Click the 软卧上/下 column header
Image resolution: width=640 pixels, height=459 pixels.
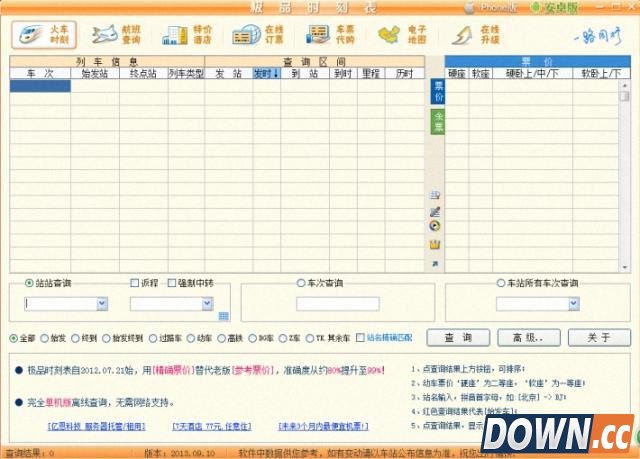point(601,73)
